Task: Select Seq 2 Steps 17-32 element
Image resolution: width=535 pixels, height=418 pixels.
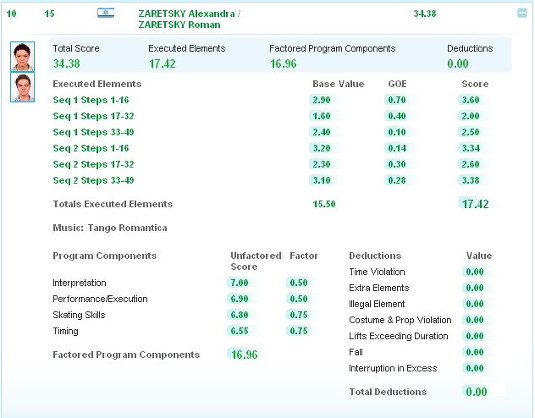Action: (x=93, y=164)
